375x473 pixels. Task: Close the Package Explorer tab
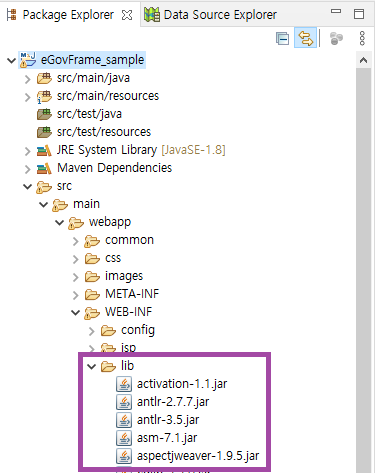click(x=127, y=15)
